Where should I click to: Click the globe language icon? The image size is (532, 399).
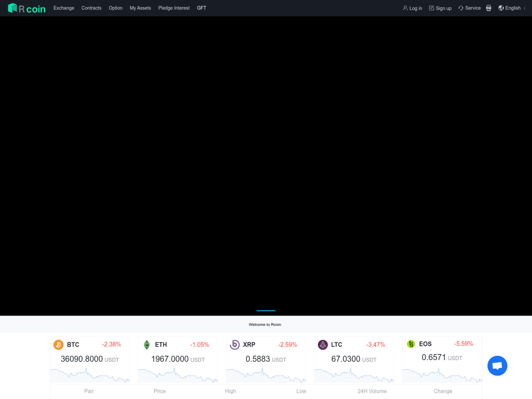click(501, 8)
